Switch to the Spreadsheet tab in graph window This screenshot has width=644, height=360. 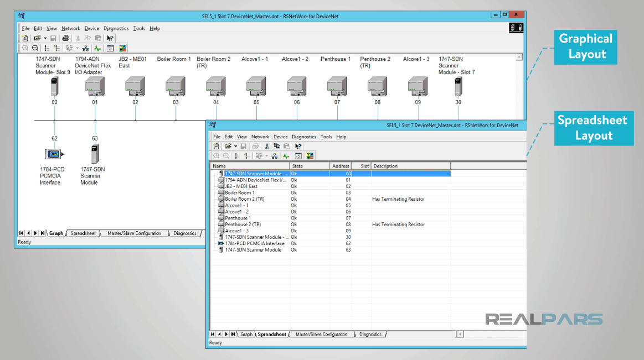click(x=83, y=233)
